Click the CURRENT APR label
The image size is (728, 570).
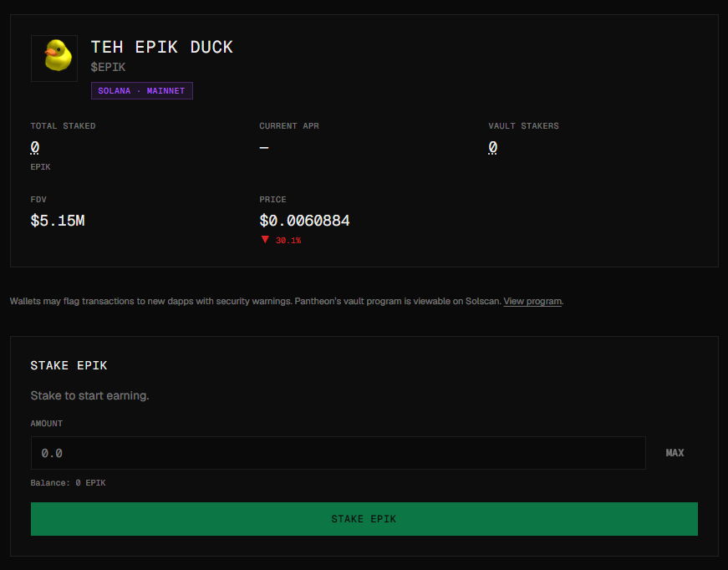tap(289, 126)
